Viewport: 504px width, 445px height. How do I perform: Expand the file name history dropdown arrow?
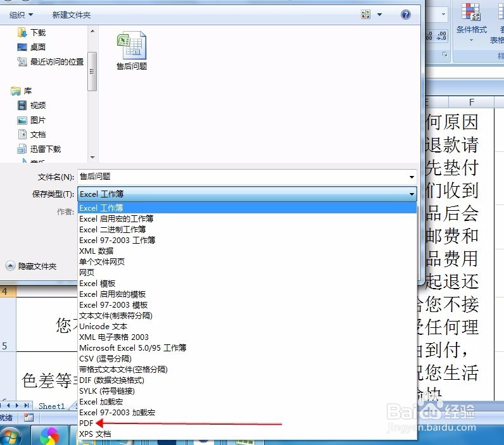coord(412,177)
